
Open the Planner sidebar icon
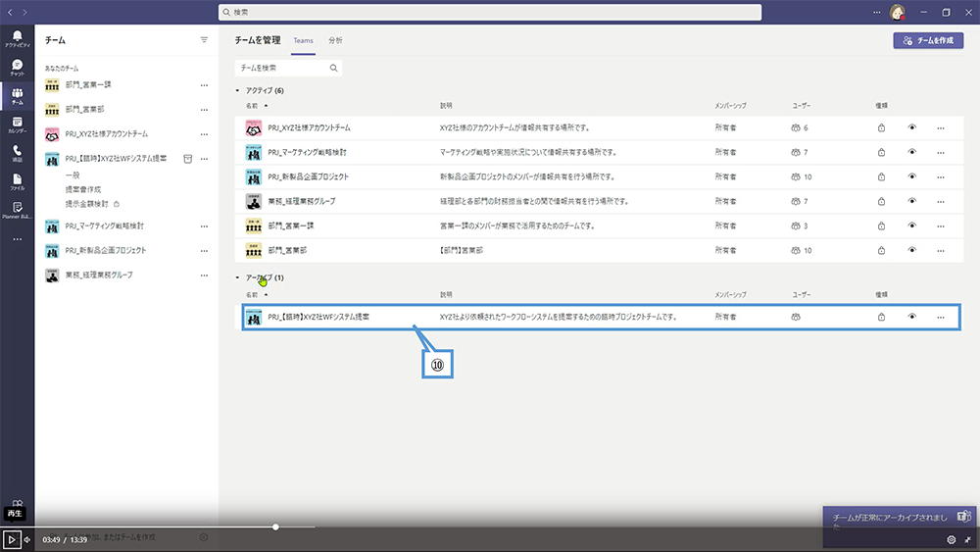(17, 210)
